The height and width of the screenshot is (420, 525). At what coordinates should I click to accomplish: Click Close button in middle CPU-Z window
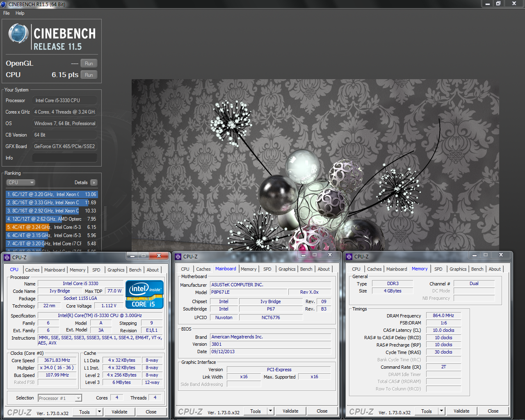322,411
